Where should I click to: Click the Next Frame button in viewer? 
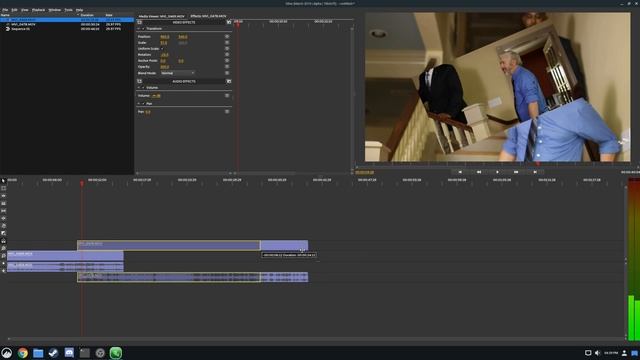tap(516, 172)
